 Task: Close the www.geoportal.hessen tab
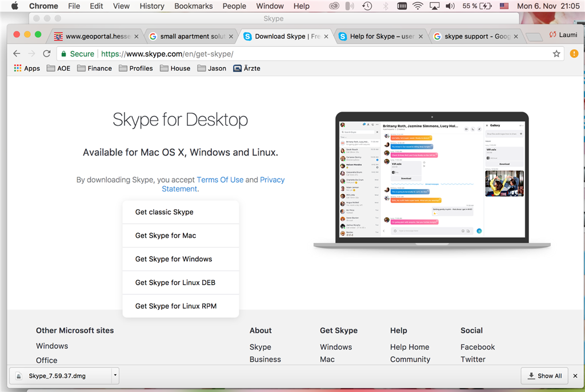tap(137, 37)
